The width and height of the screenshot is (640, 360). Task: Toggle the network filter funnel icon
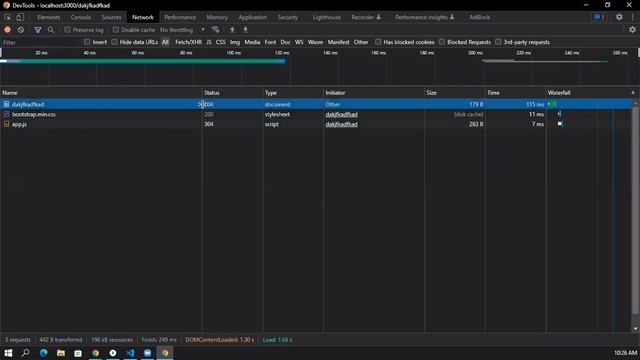(x=38, y=30)
